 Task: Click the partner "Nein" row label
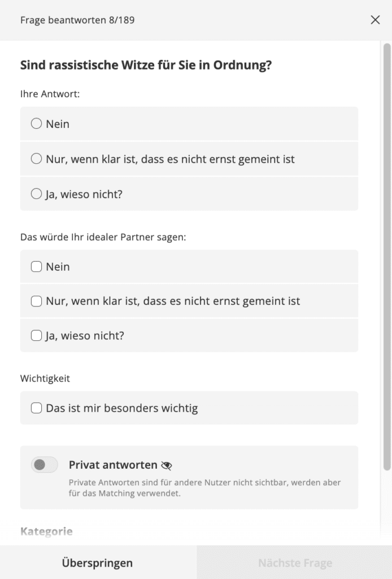58,267
